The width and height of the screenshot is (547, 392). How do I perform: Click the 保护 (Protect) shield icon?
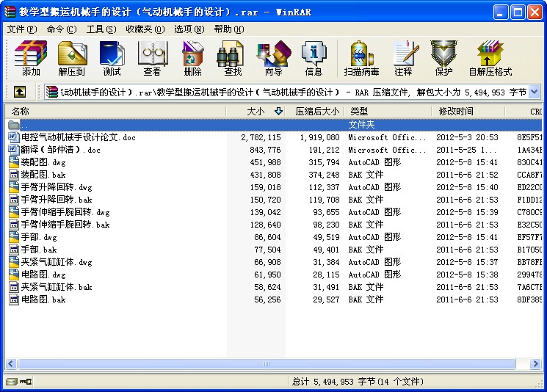443,58
